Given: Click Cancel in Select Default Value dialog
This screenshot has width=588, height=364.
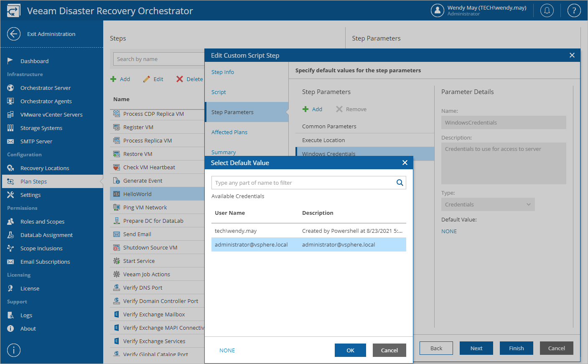Looking at the screenshot, I should point(389,350).
